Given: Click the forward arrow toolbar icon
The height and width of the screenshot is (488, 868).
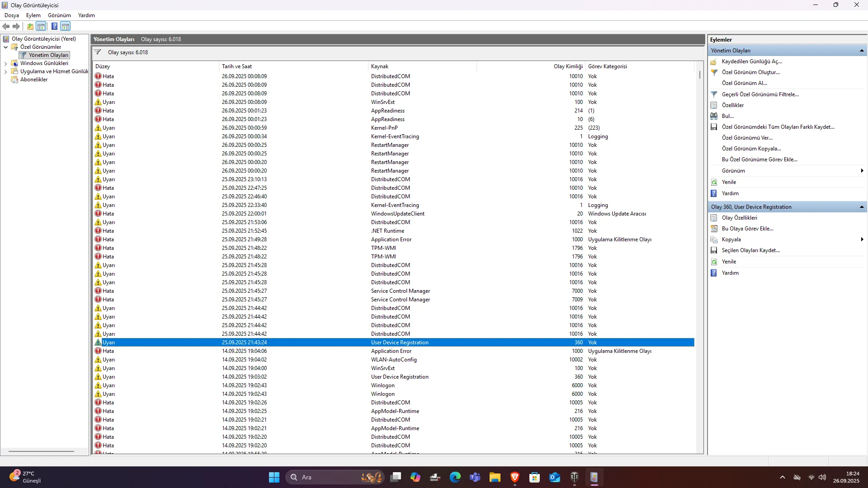Looking at the screenshot, I should tap(16, 26).
